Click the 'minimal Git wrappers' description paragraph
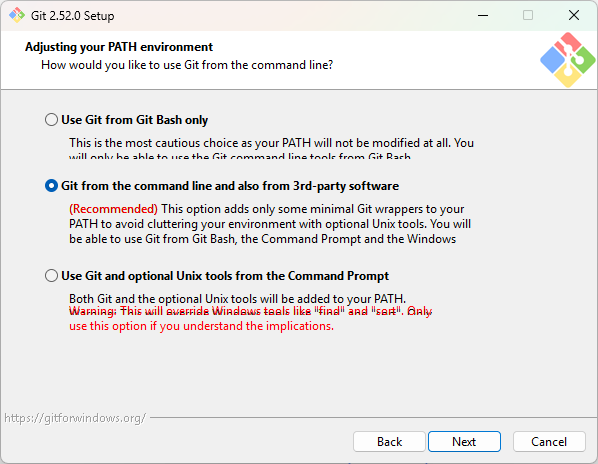This screenshot has height=464, width=598. (x=270, y=224)
